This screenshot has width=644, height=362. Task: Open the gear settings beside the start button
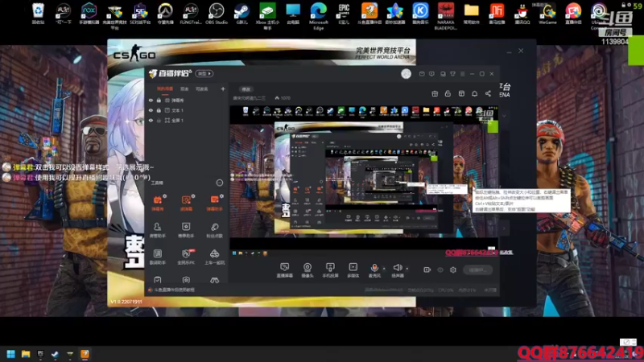(453, 269)
